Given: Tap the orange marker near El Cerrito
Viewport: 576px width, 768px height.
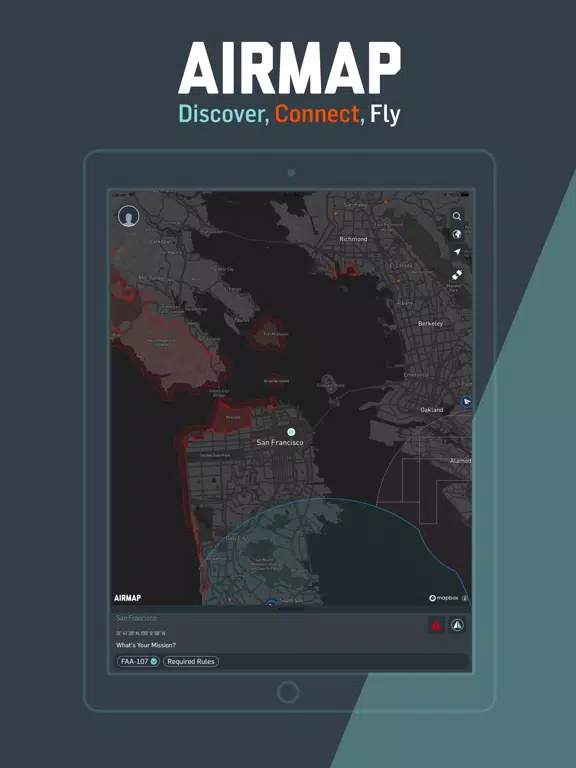Looking at the screenshot, I should [x=398, y=281].
